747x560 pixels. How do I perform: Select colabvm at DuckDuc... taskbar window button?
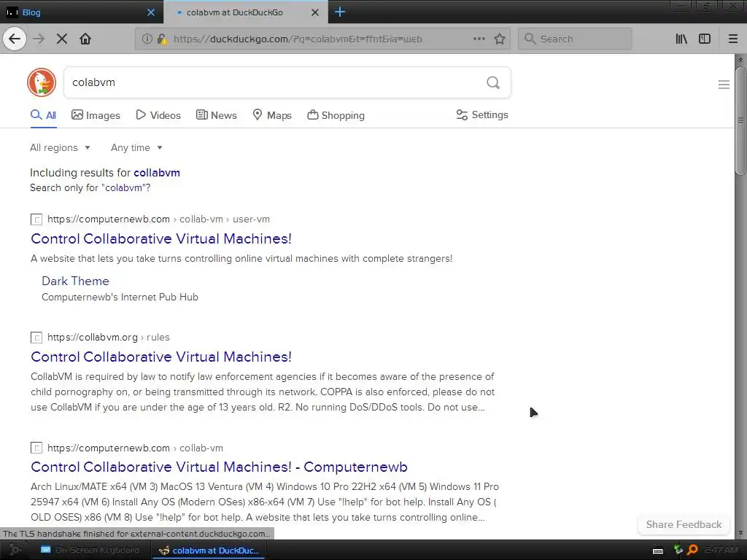(209, 550)
